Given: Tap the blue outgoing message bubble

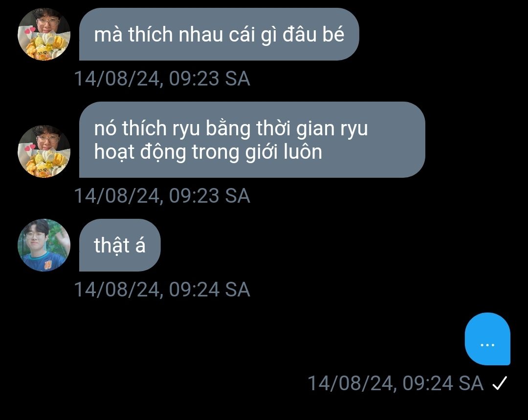Looking at the screenshot, I should point(487,338).
